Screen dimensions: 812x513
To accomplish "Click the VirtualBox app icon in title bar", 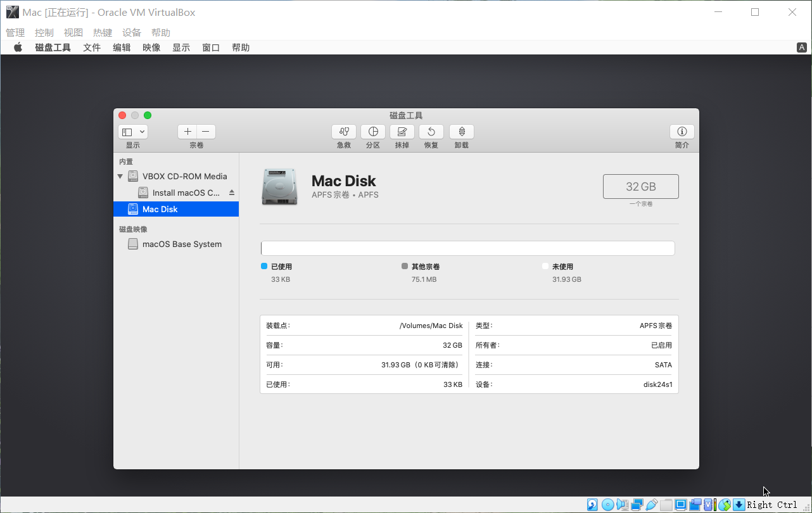I will point(12,12).
